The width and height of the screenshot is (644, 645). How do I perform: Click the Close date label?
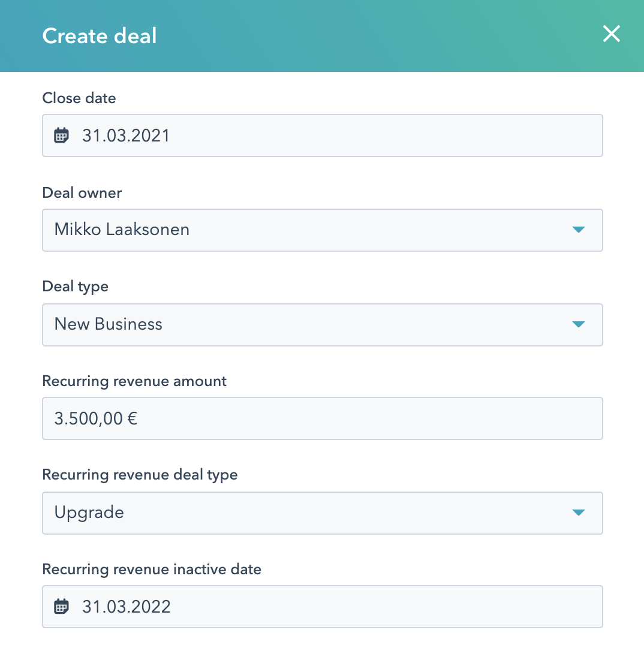point(79,98)
